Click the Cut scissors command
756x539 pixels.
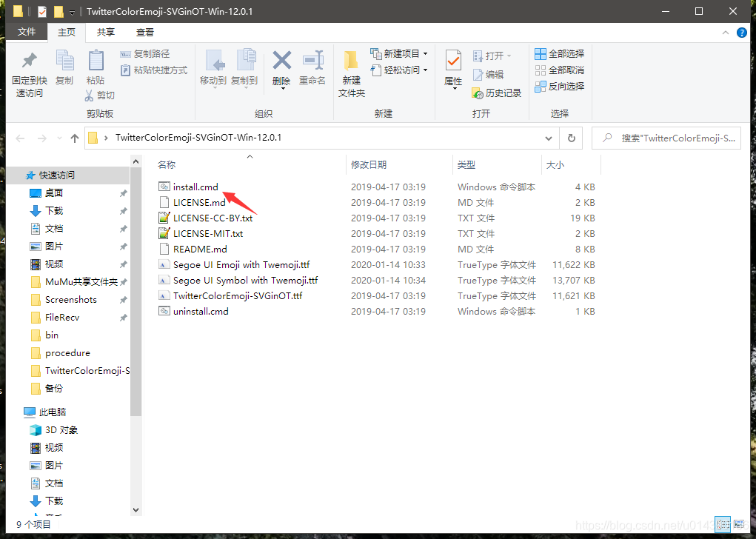pyautogui.click(x=100, y=96)
